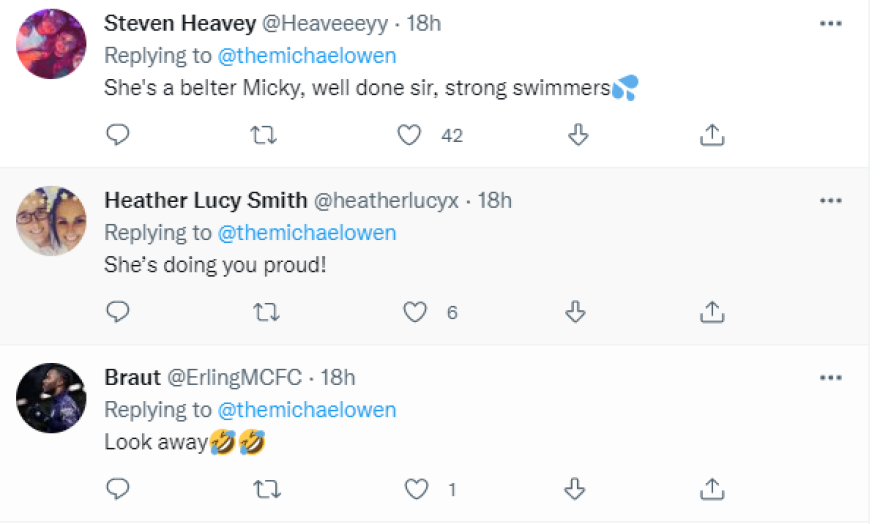Retweet Steven Heavey's tweet
Image resolution: width=880 pixels, height=524 pixels.
(263, 135)
